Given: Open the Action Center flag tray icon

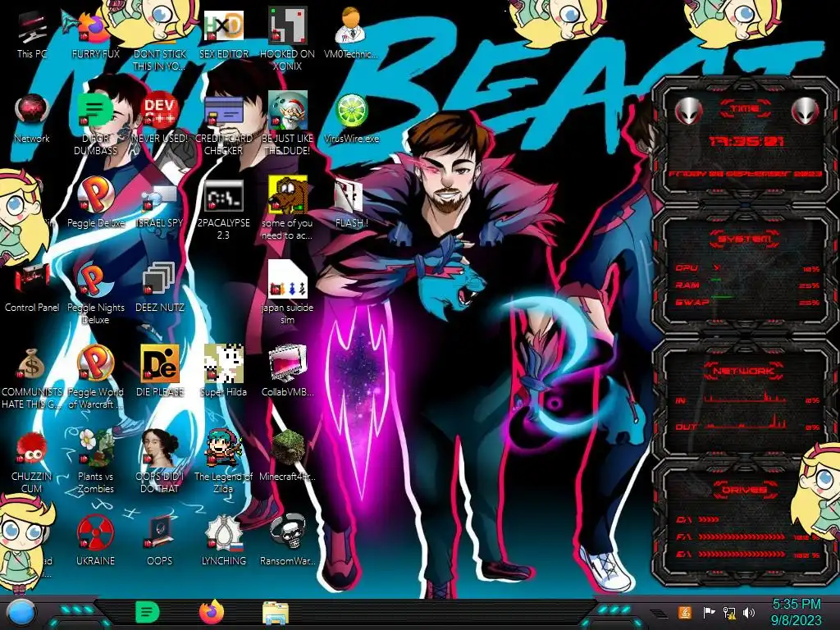Looking at the screenshot, I should click(709, 612).
